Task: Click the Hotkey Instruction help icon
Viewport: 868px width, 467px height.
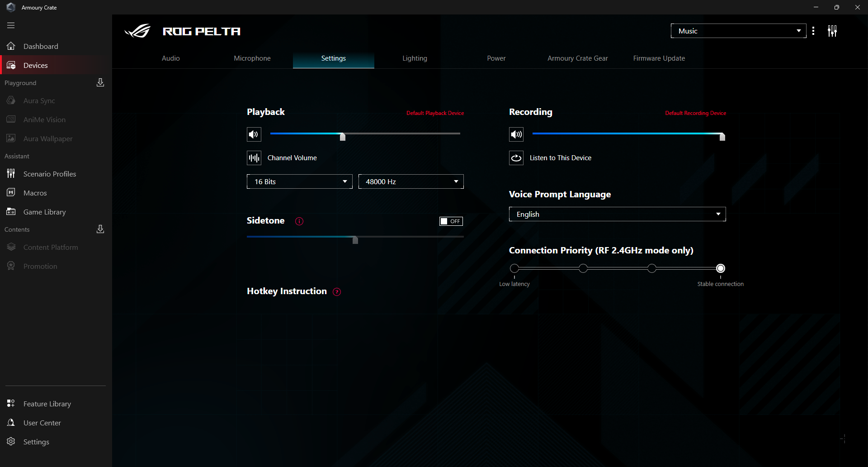Action: [x=337, y=292]
